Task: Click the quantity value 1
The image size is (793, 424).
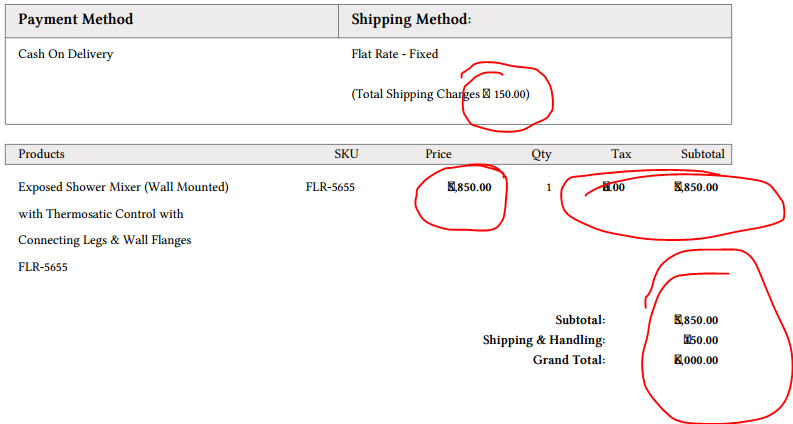Action: click(x=548, y=187)
